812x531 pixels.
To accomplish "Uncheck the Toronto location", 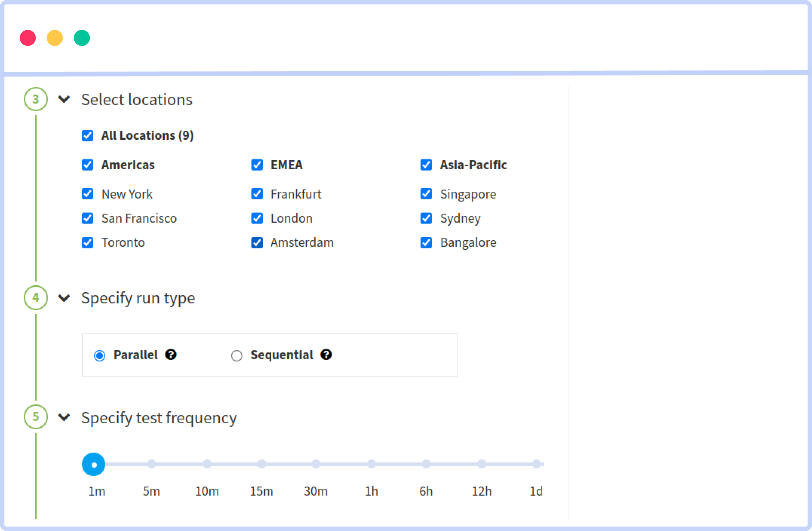I will tap(88, 243).
